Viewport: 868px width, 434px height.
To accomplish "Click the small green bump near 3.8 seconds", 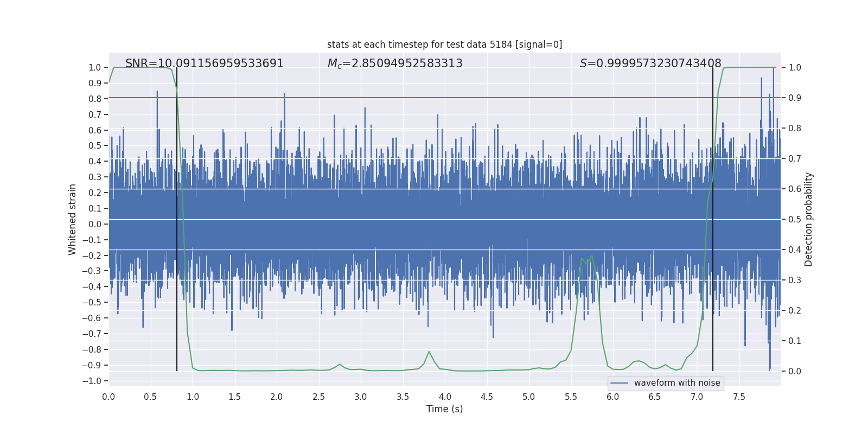I will click(429, 352).
